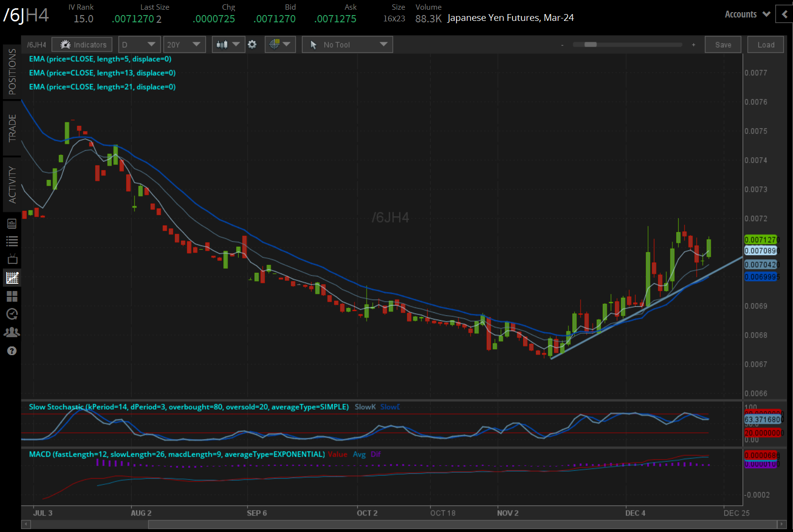This screenshot has height=532, width=793.
Task: Open chart settings gear icon
Action: pyautogui.click(x=252, y=45)
